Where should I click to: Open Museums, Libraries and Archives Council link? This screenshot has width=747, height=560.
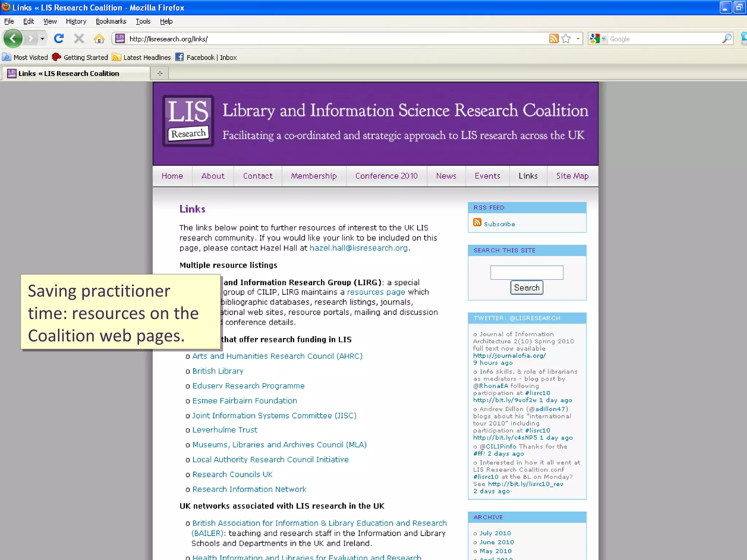tap(279, 445)
